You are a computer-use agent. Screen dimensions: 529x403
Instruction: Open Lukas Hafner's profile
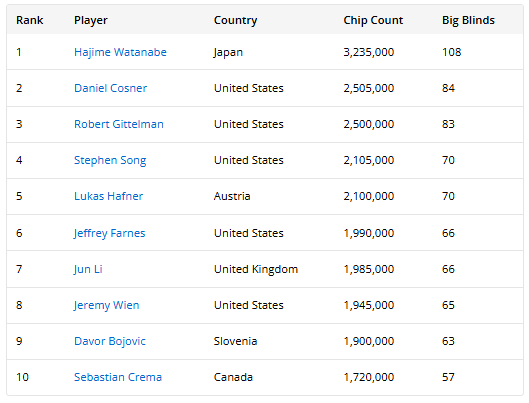108,196
